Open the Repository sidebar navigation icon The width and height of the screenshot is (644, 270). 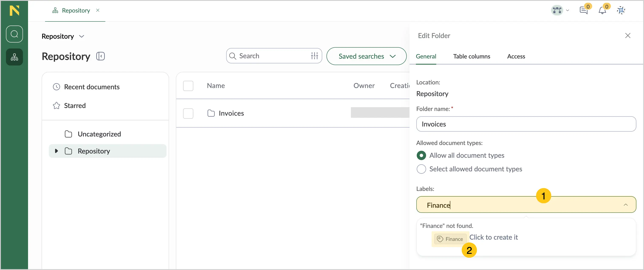(x=14, y=57)
